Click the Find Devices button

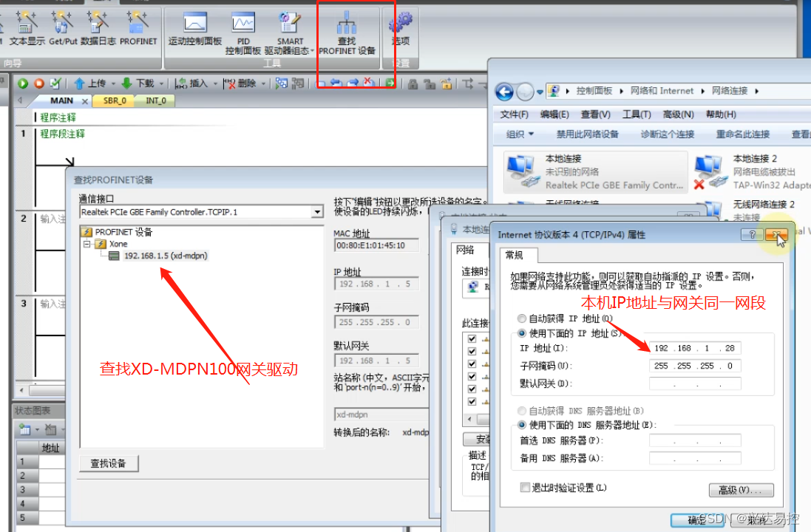109,464
